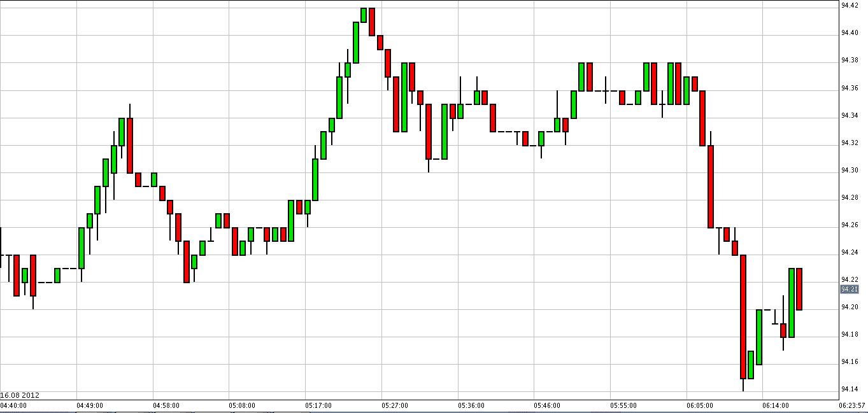The width and height of the screenshot is (868, 413).
Task: Click the 94.36 price axis label
Action: point(850,88)
